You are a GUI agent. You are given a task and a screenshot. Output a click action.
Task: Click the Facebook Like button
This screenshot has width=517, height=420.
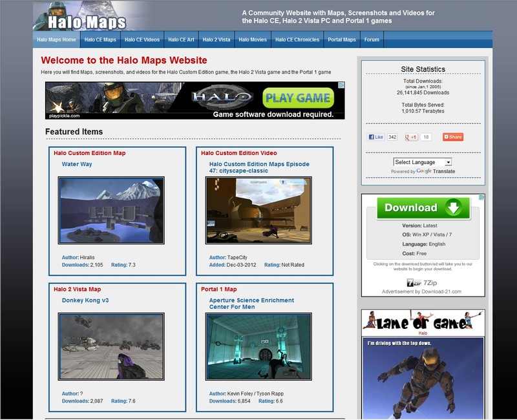tap(376, 137)
